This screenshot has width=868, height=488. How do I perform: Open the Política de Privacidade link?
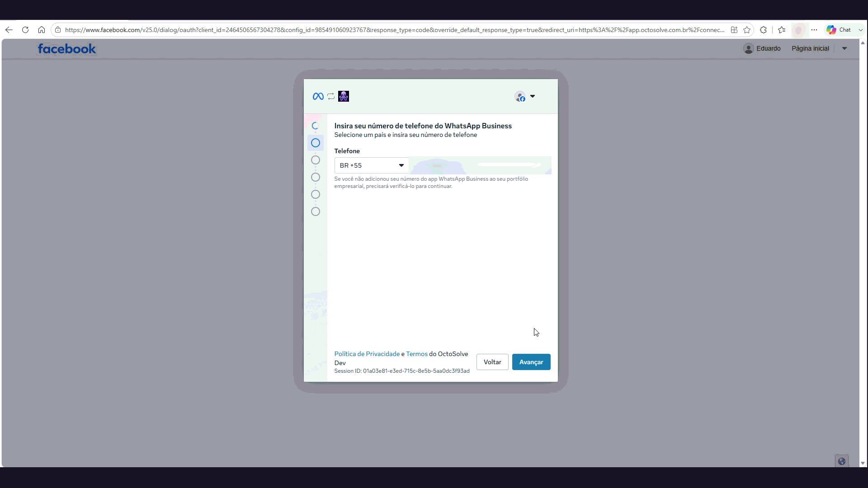point(367,354)
